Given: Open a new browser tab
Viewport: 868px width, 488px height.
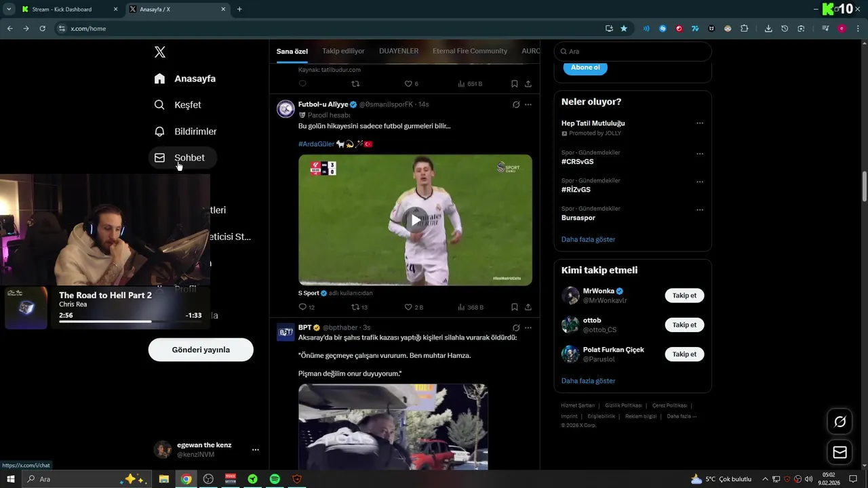Looking at the screenshot, I should coord(239,9).
